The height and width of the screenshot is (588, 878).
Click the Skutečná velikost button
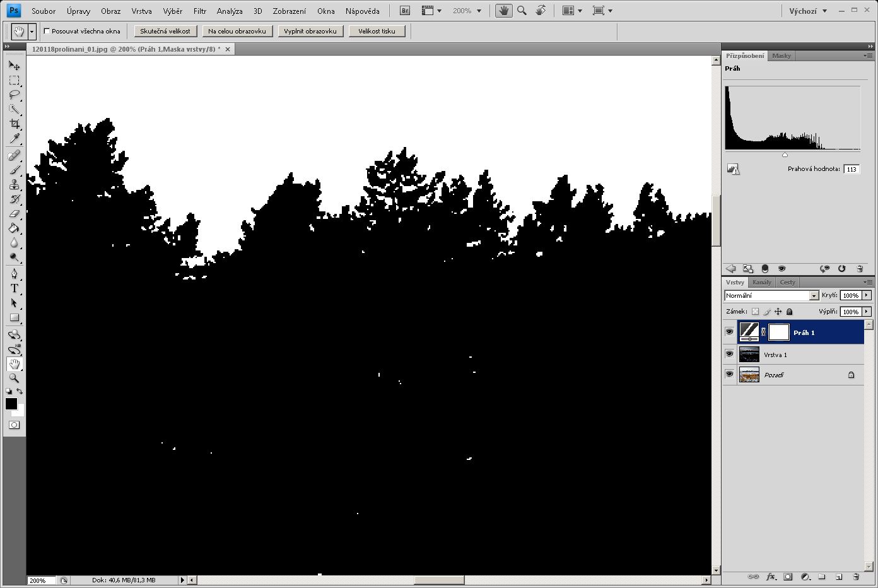(165, 31)
